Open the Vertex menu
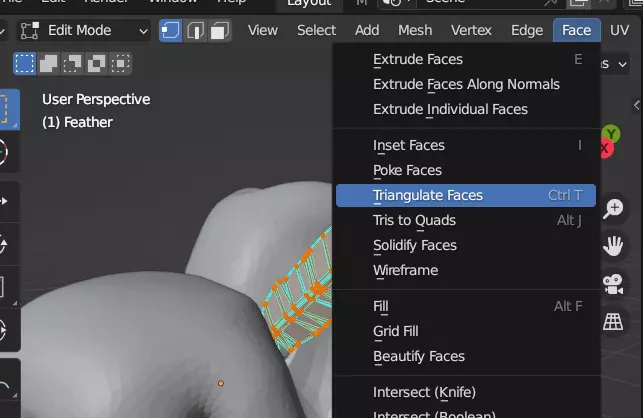Viewport: 643px width, 418px height. pyautogui.click(x=472, y=30)
